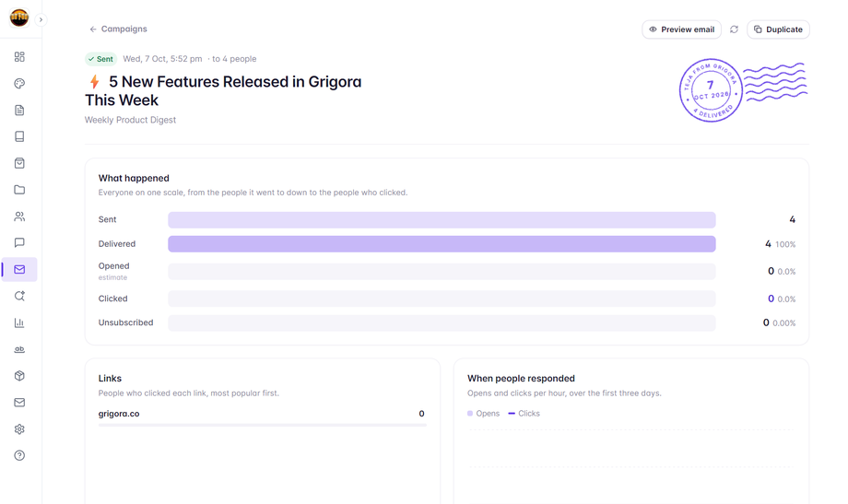The width and height of the screenshot is (848, 504).
Task: Click the Opens legend item
Action: 484,414
